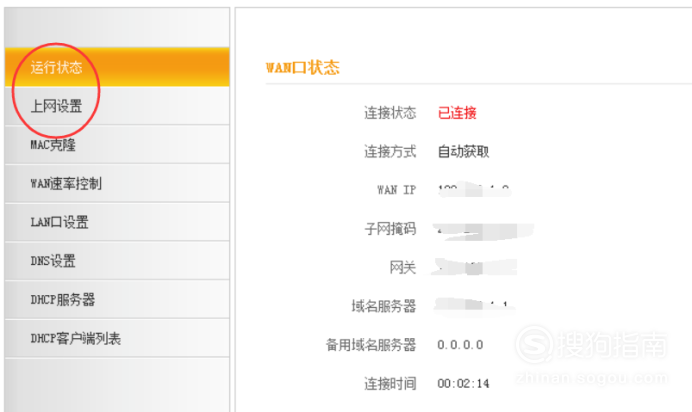Screen dimensions: 692x412
Task: Click the 域名服务器 label
Action: click(x=383, y=306)
